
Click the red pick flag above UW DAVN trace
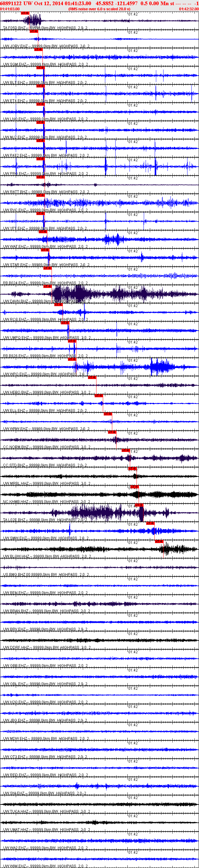[48, 286]
